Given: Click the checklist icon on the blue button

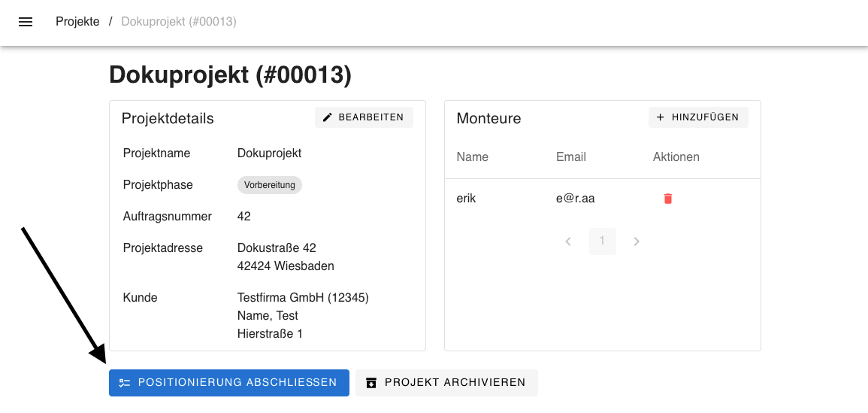Looking at the screenshot, I should (x=125, y=383).
